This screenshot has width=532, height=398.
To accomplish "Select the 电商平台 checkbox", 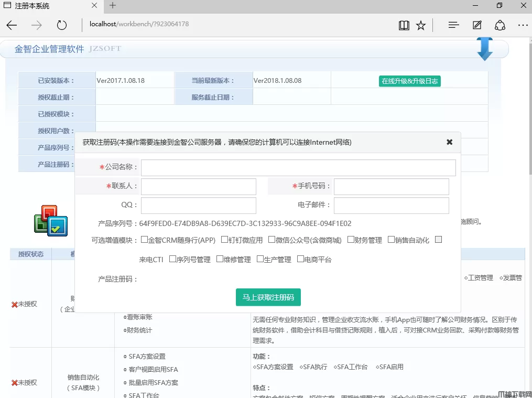I will [300, 259].
